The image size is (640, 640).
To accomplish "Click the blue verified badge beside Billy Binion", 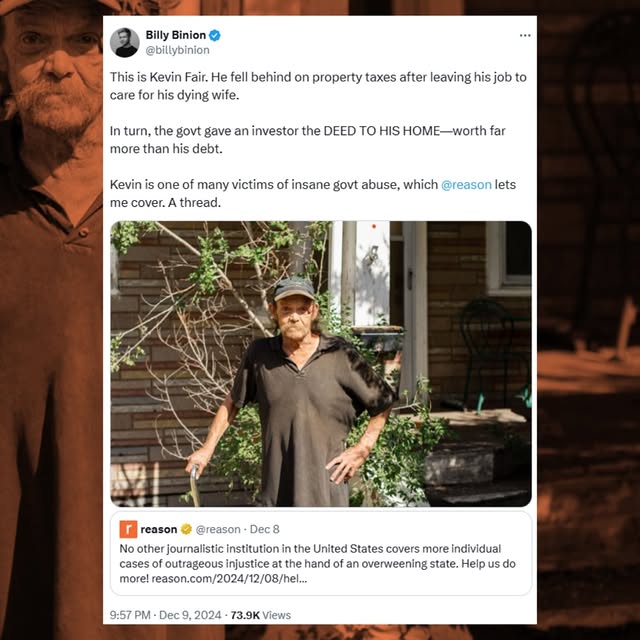I will (215, 35).
